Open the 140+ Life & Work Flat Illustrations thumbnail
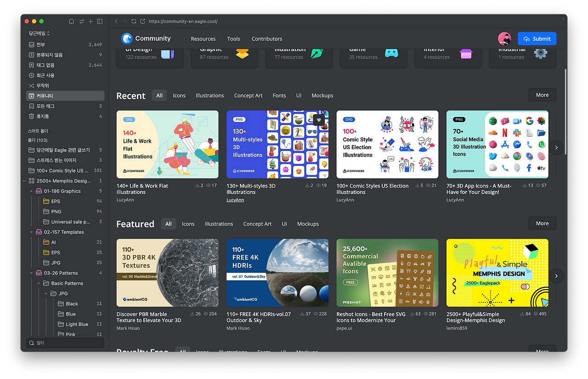 168,145
